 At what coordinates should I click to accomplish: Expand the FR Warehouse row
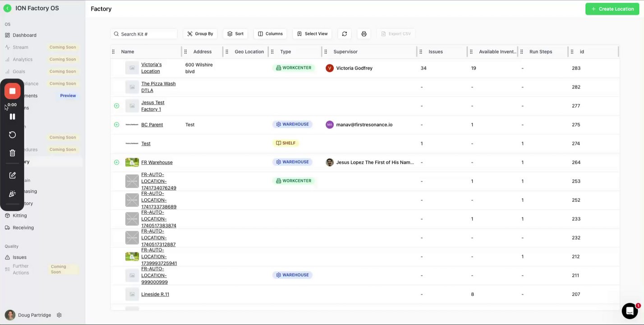[x=116, y=162]
